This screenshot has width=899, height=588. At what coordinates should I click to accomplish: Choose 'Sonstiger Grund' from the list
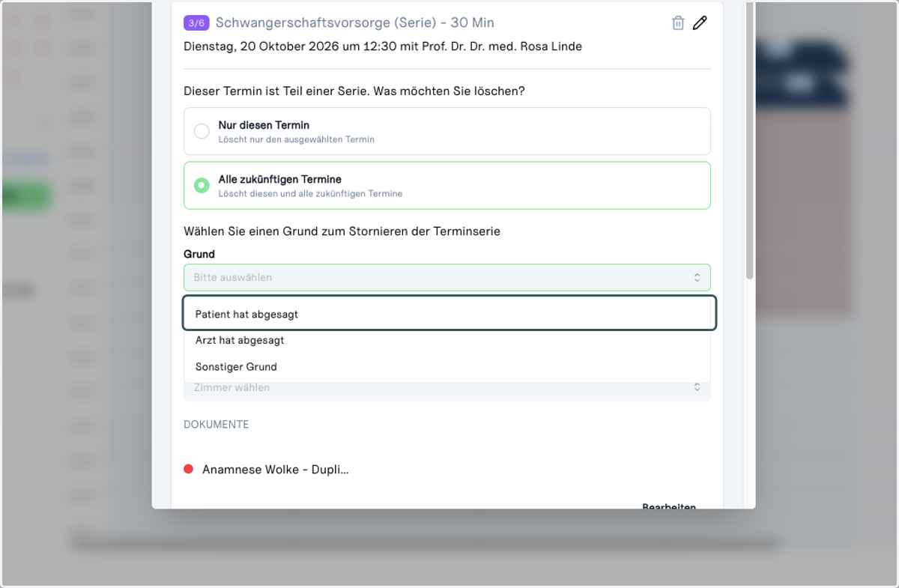pyautogui.click(x=447, y=366)
